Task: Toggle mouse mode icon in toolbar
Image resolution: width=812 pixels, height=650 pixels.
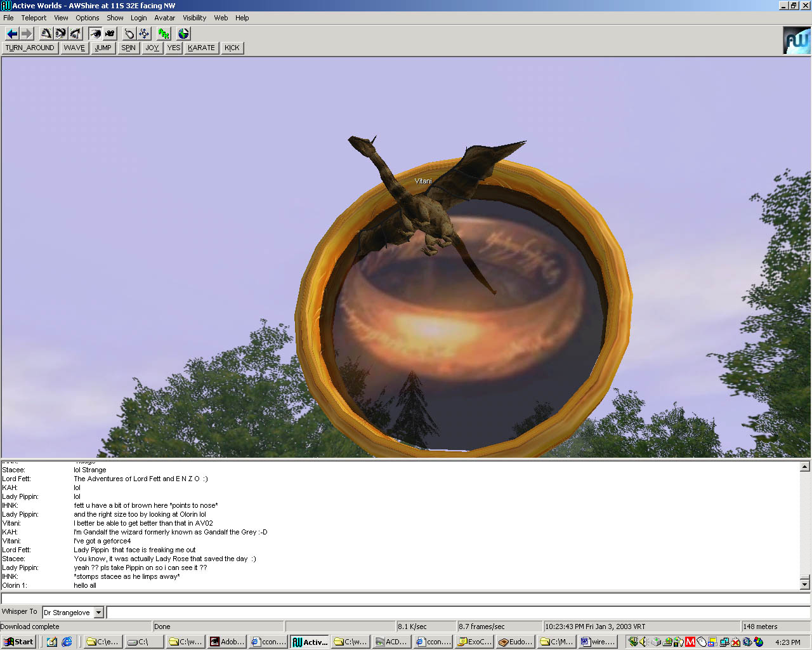Action: click(129, 34)
